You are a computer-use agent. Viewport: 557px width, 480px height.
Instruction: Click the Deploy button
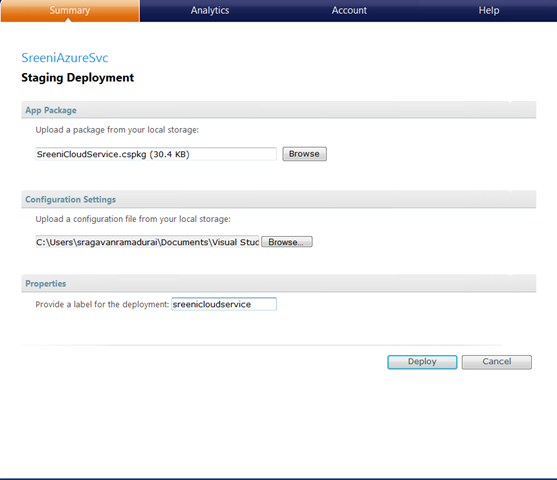(x=422, y=362)
